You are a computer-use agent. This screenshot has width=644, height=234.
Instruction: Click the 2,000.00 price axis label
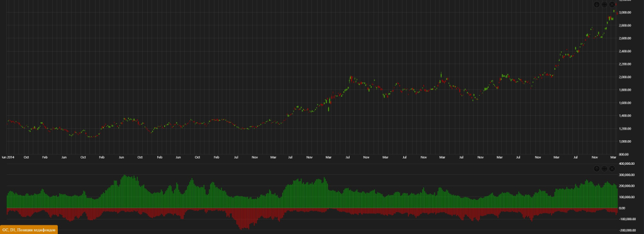625,77
